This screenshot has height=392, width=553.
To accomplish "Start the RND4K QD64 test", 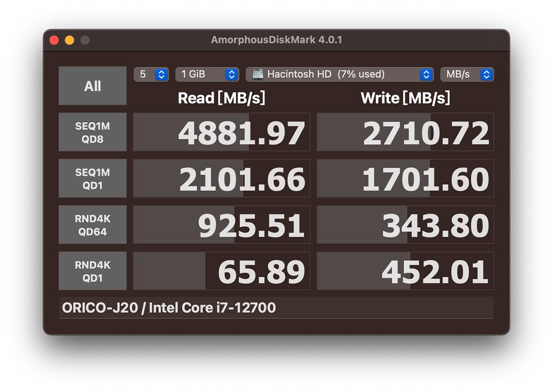I will pos(93,225).
